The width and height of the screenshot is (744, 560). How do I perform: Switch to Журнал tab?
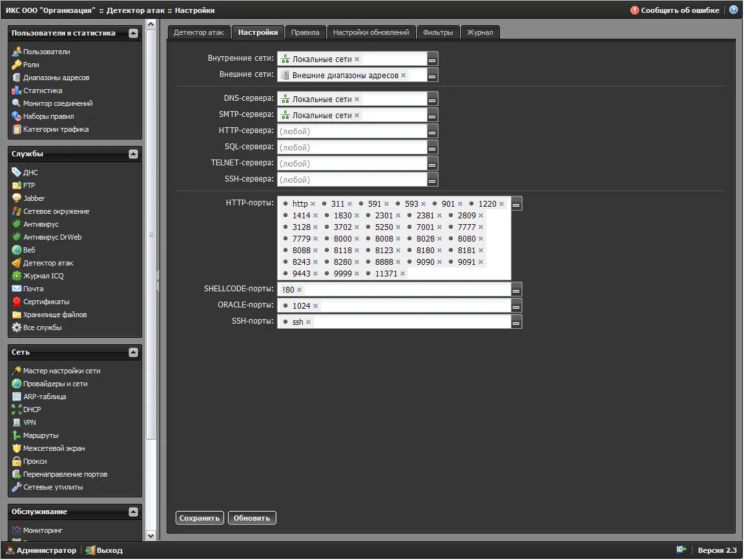(x=480, y=32)
